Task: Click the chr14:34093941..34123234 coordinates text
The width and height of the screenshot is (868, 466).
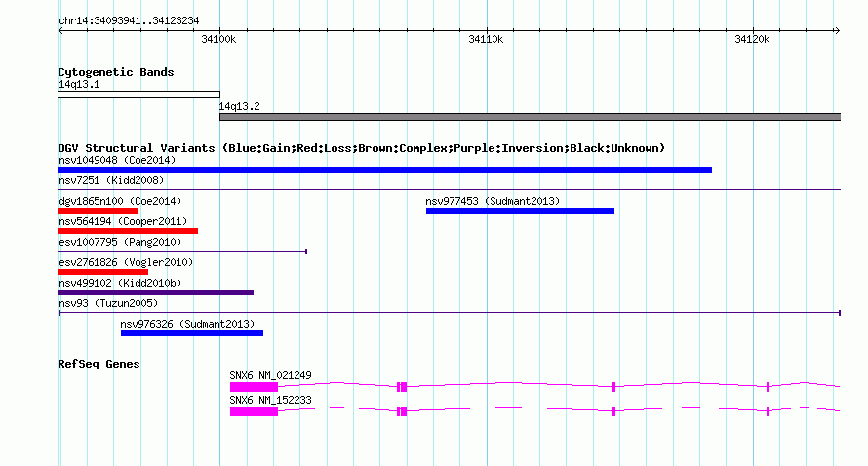Action: pyautogui.click(x=129, y=21)
